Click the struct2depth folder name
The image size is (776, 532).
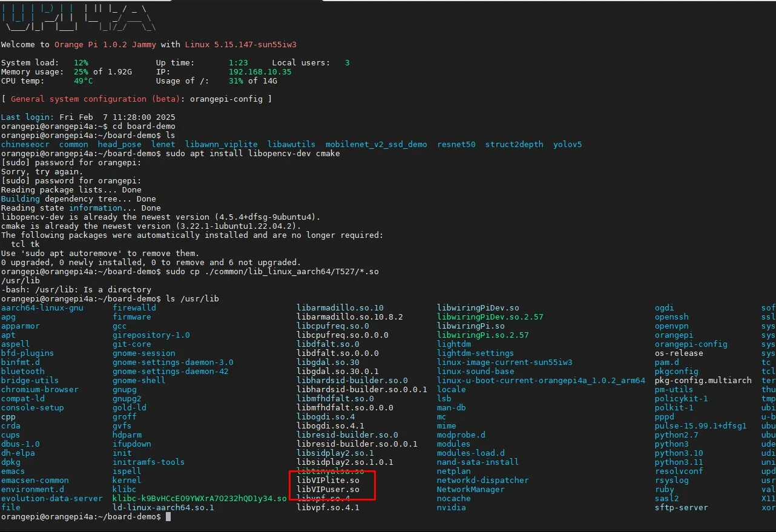pos(514,144)
